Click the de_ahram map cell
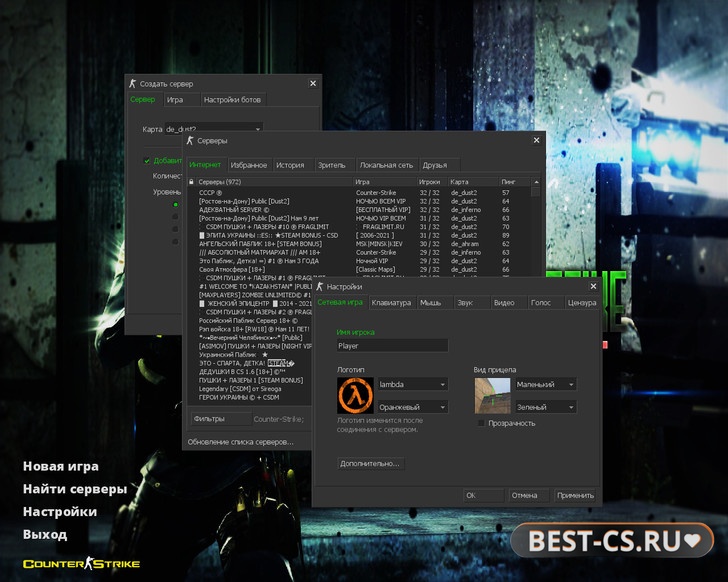Viewport: 728px width, 582px height. 465,244
